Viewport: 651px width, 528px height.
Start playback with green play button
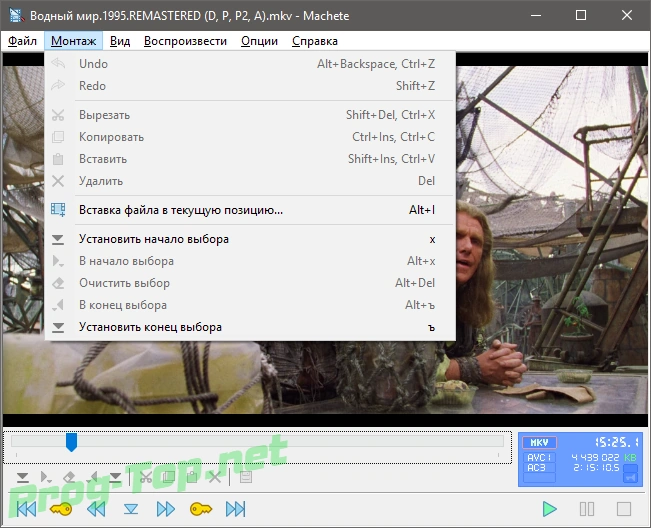[550, 509]
